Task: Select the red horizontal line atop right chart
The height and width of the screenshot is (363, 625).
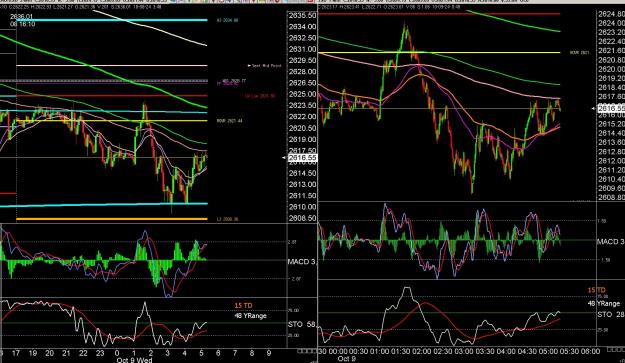Action: (x=439, y=14)
